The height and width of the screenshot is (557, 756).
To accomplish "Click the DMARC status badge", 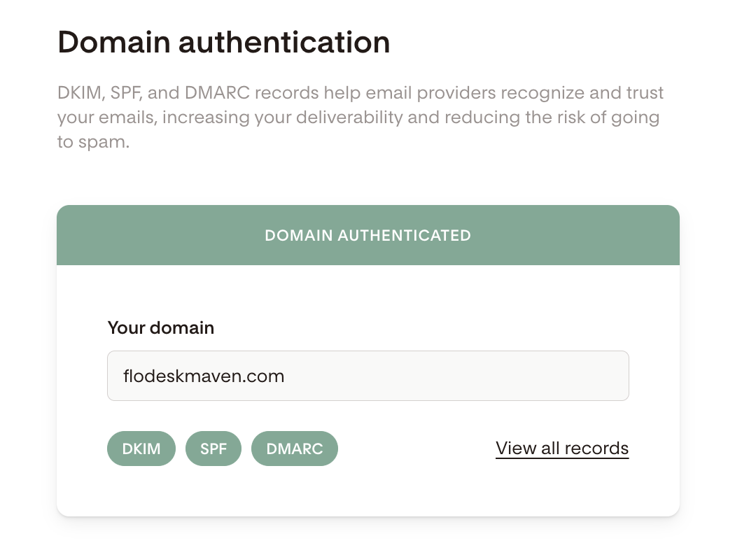I will click(x=295, y=449).
